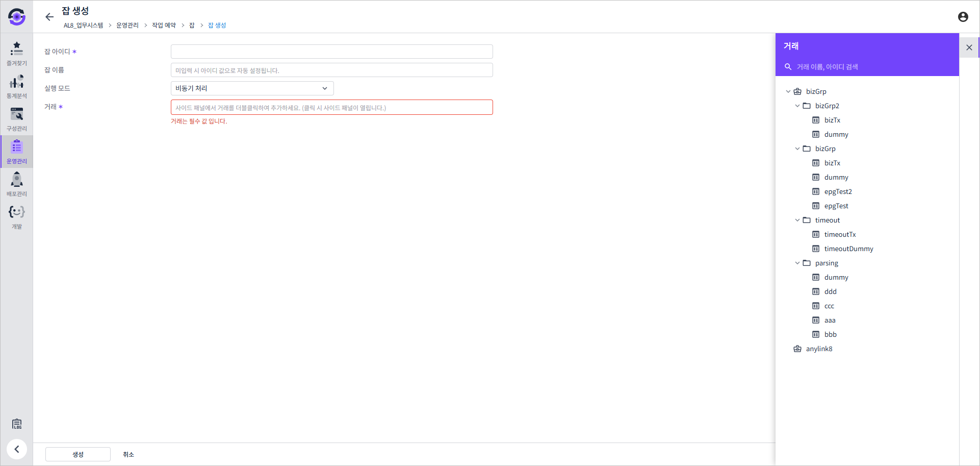The width and height of the screenshot is (980, 466).
Task: Select dummy under bizGrp2
Action: click(x=836, y=134)
